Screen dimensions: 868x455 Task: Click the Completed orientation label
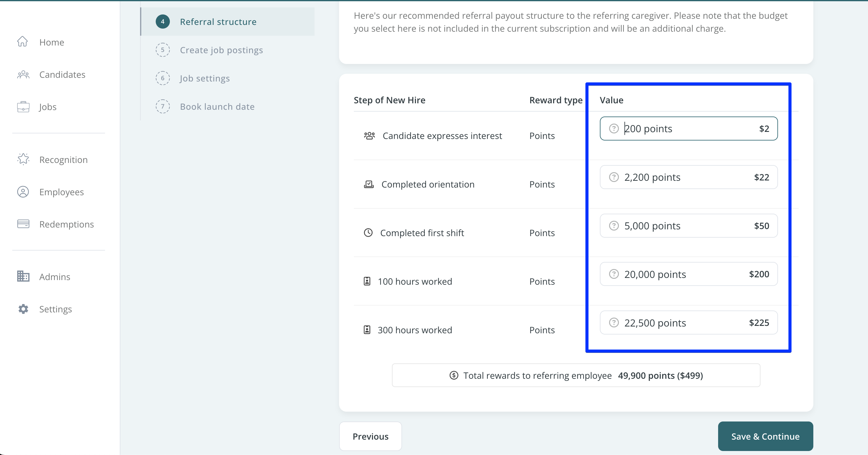point(428,184)
